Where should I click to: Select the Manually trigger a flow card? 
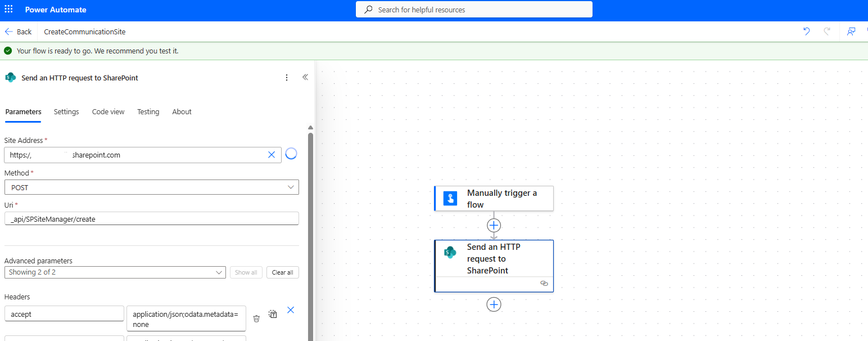494,199
